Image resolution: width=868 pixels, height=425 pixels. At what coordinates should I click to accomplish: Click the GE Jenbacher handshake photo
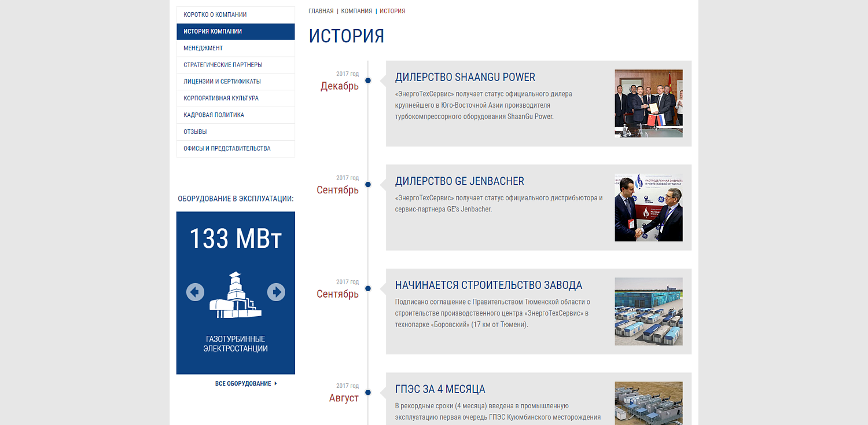648,207
